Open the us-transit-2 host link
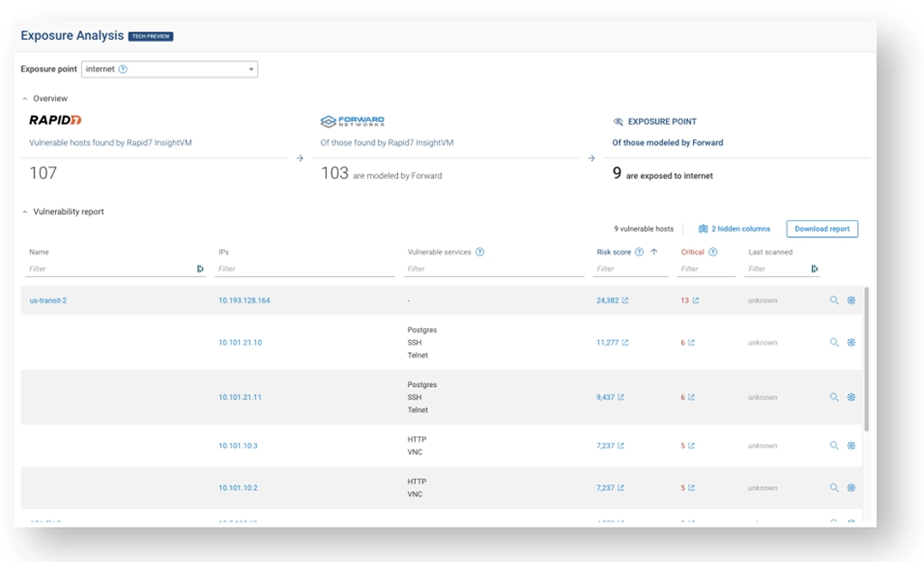The image size is (924, 562). 47,299
